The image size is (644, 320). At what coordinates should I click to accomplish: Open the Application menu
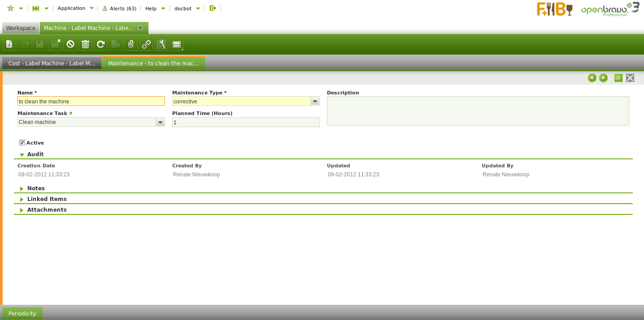pos(76,8)
